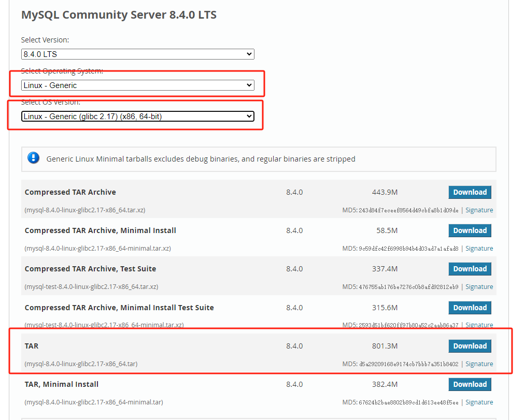Open Signature link for the 801.3M TAR
The height and width of the screenshot is (420, 525).
click(x=479, y=364)
